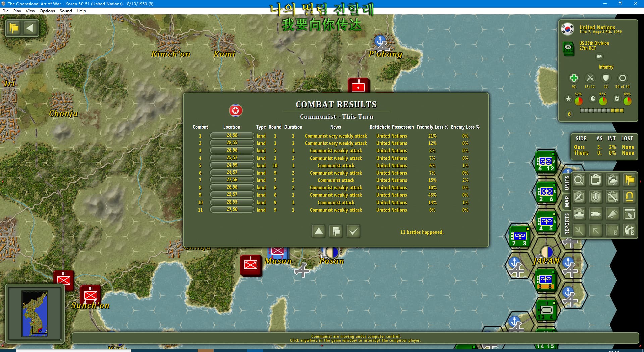644x352 pixels.
Task: Click the yellow undo arrow icon
Action: [x=629, y=197]
